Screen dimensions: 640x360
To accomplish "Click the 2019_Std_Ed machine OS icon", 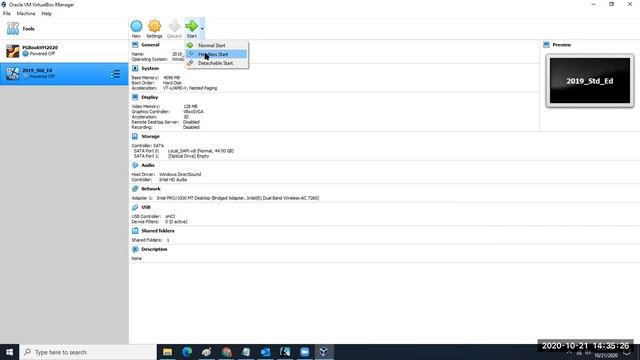I will pos(13,74).
